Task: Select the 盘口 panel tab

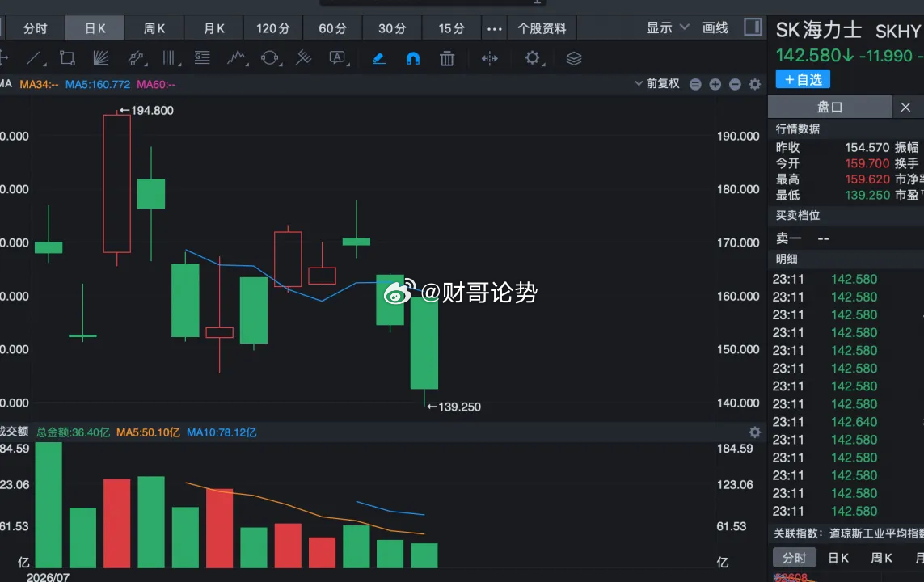Action: [829, 107]
